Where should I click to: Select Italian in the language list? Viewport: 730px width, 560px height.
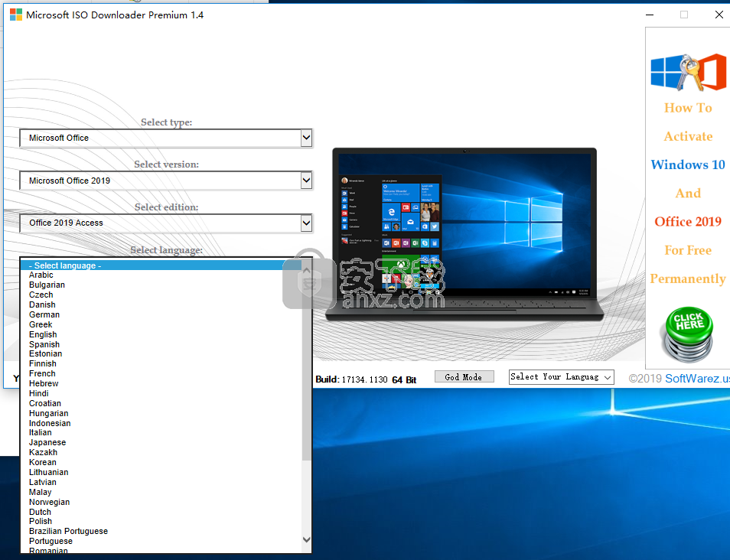[41, 432]
